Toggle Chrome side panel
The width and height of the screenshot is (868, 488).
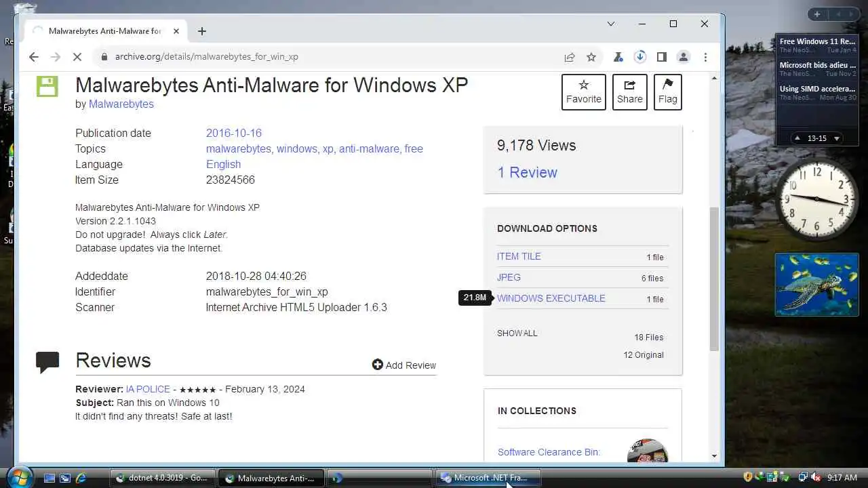(x=661, y=57)
